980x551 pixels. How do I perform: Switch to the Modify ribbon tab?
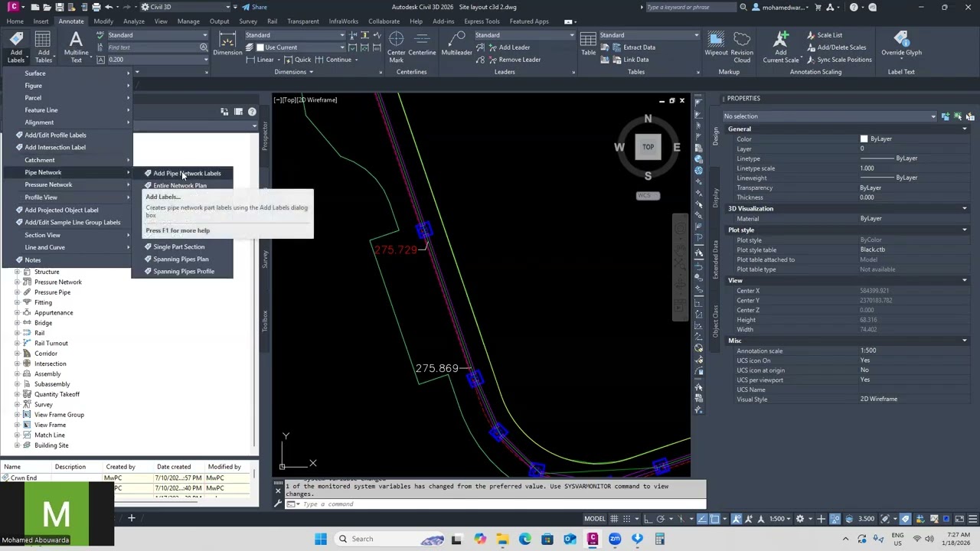[103, 21]
